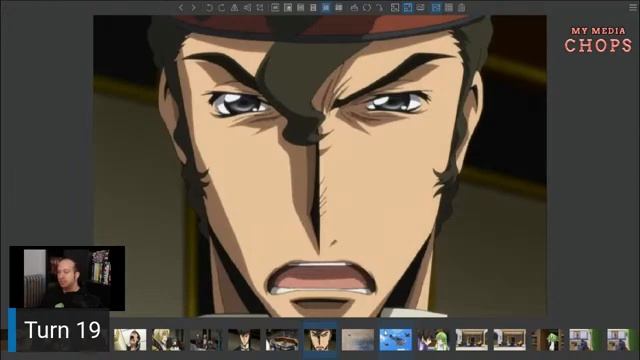Open the hamburger menu at the top right

633,8
